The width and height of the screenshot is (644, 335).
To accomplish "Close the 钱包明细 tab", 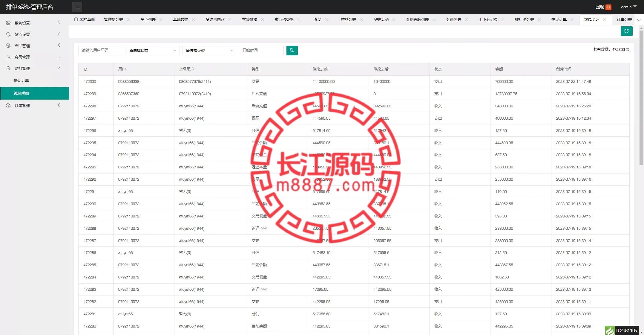I will point(605,19).
